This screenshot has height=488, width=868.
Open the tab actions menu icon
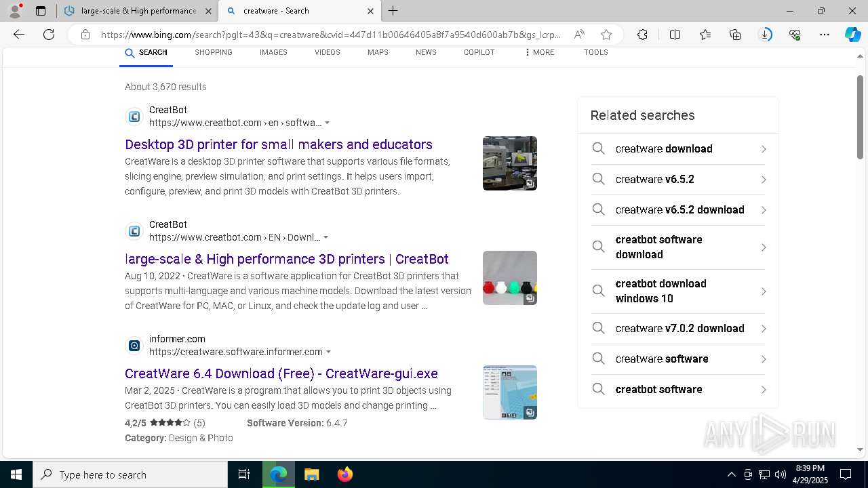41,11
